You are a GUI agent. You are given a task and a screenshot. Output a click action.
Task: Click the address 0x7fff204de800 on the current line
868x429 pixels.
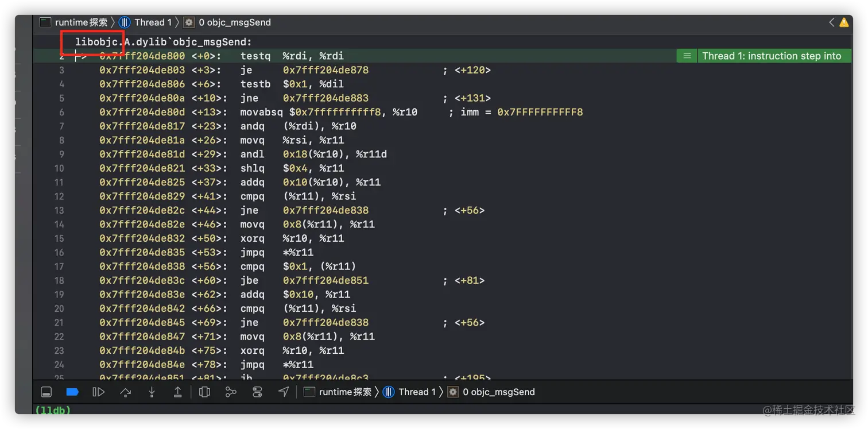142,56
